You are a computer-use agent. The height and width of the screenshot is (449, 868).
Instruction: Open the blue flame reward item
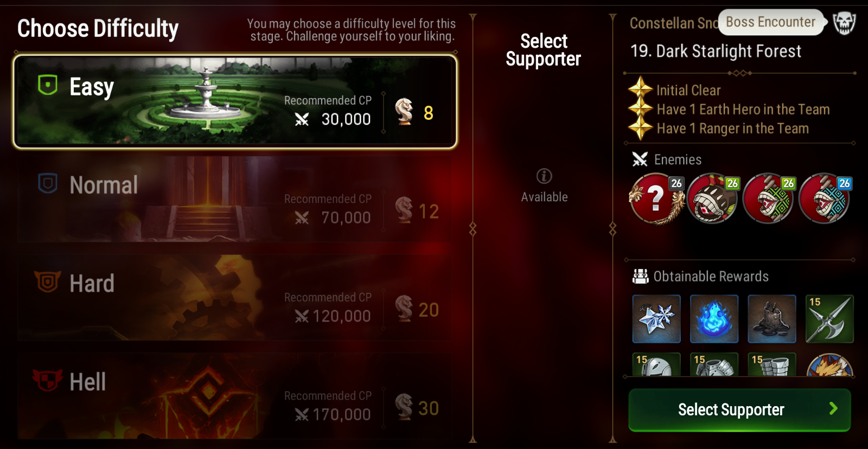click(x=714, y=319)
